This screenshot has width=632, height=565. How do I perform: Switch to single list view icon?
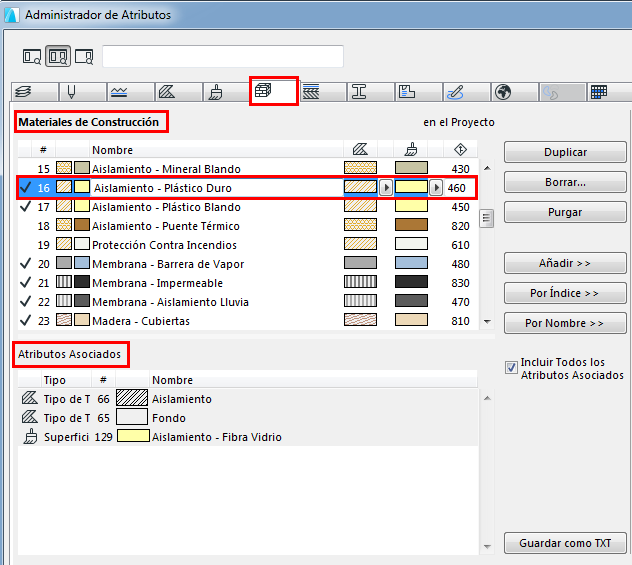coord(31,56)
